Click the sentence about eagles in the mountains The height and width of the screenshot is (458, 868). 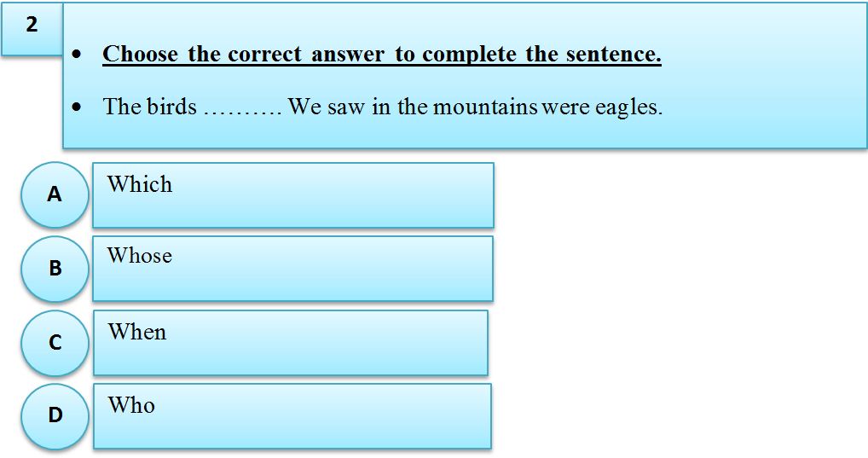(x=383, y=107)
